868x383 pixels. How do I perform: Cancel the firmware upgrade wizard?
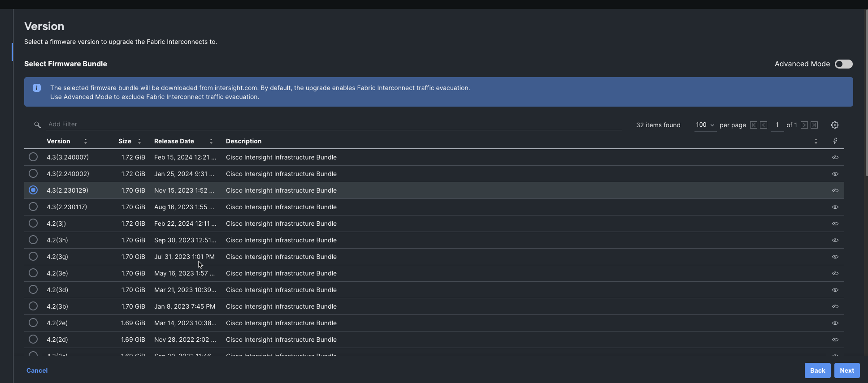(x=37, y=370)
